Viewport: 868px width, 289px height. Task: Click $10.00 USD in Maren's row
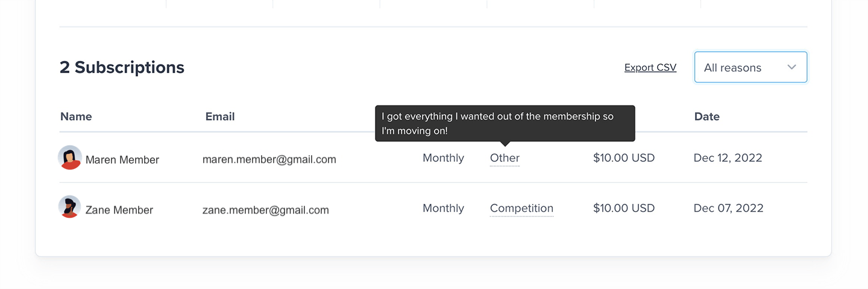coord(624,158)
